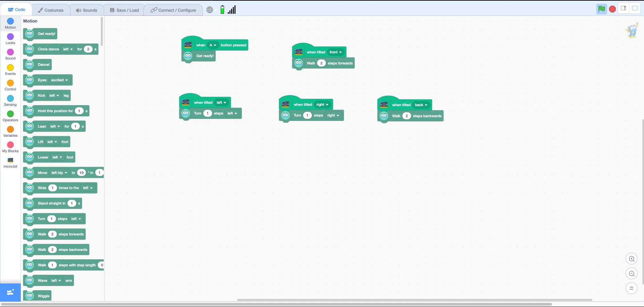Toggle the full stage layout button
This screenshot has height=307, width=644.
(x=635, y=8)
